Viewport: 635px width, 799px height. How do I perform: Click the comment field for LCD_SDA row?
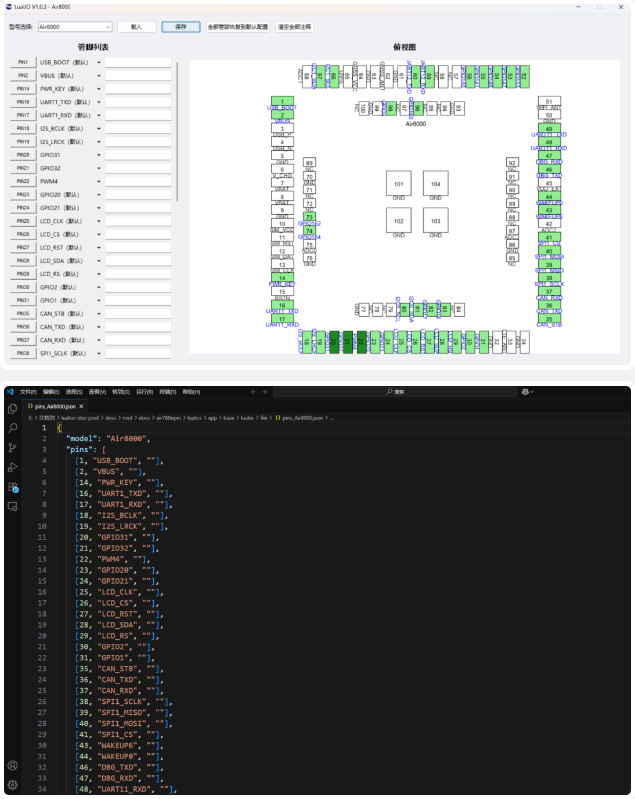coord(138,261)
